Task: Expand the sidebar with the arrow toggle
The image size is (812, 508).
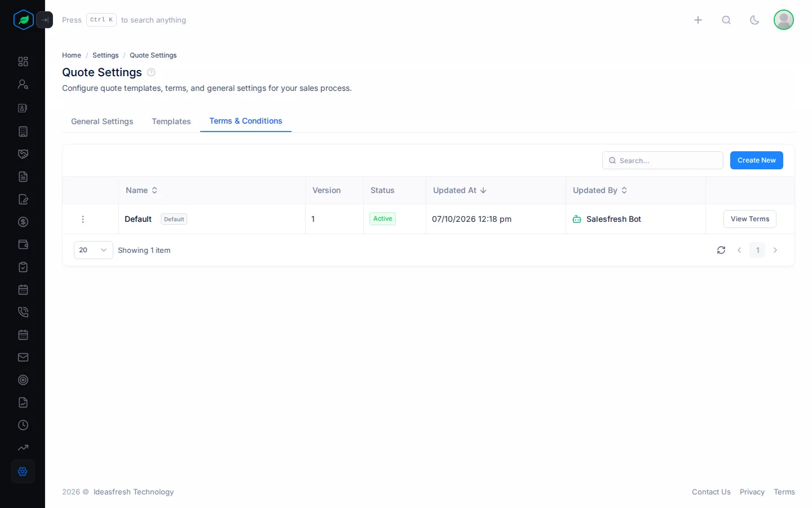Action: 45,20
